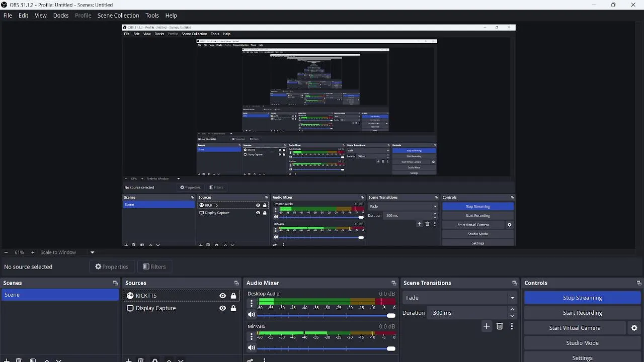Image resolution: width=644 pixels, height=362 pixels.
Task: Stop the live stream
Action: (582, 298)
